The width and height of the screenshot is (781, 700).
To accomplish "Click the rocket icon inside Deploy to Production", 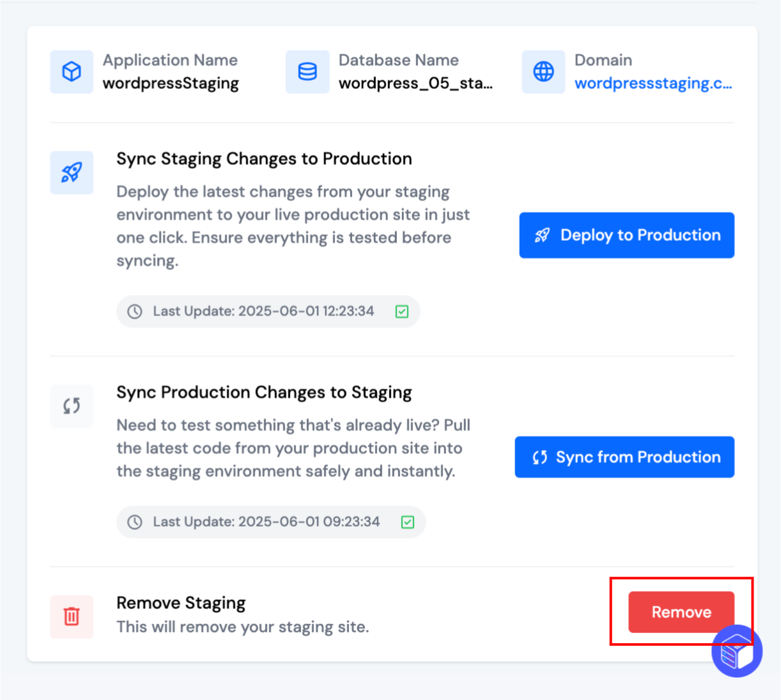I will [x=541, y=235].
